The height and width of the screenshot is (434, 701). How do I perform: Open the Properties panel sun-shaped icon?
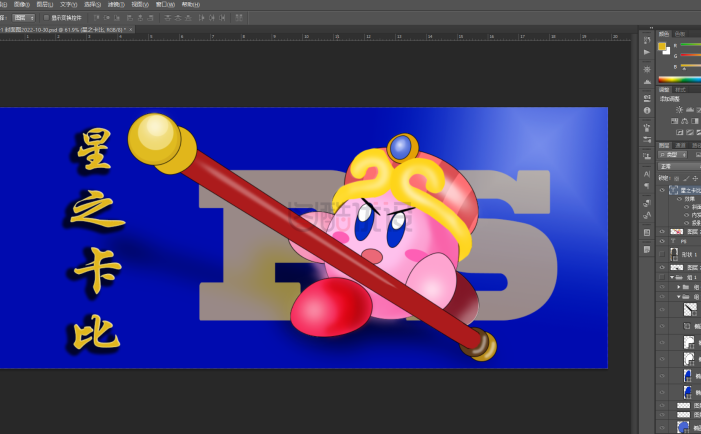click(647, 68)
